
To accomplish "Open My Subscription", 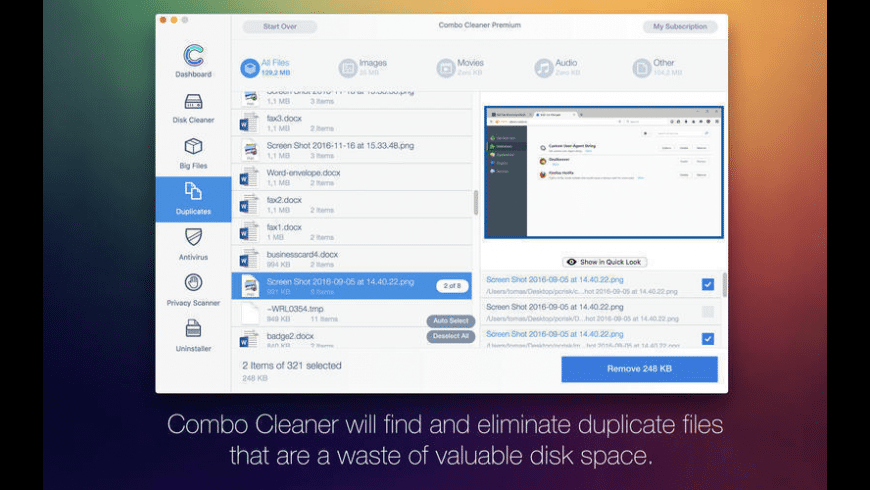I will [x=680, y=26].
